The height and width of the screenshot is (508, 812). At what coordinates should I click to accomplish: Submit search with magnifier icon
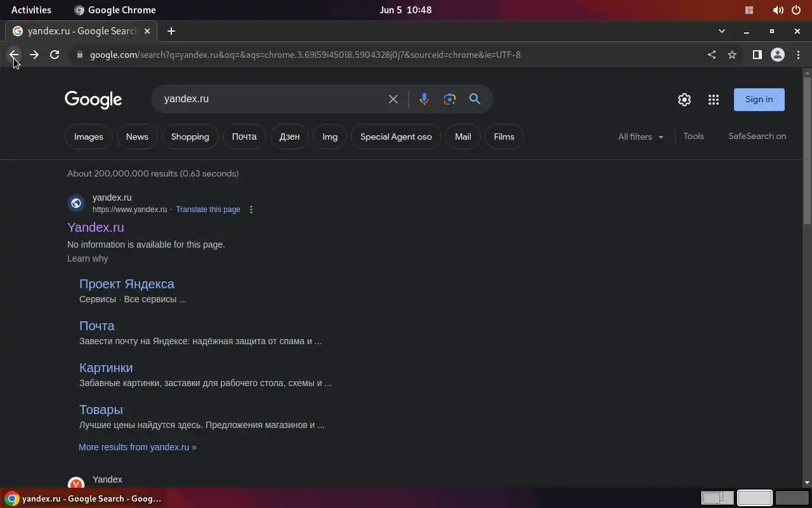(x=475, y=99)
